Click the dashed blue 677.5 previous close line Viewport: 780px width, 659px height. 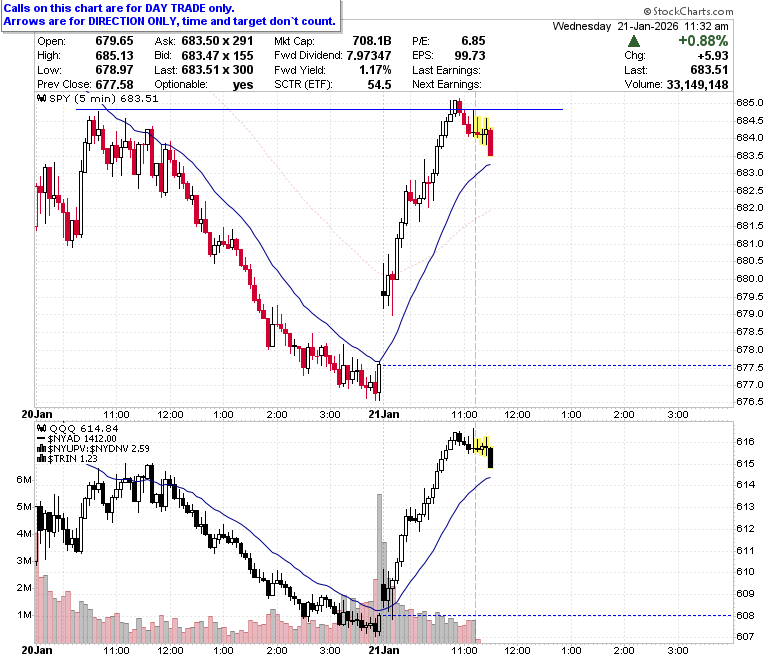(x=556, y=366)
